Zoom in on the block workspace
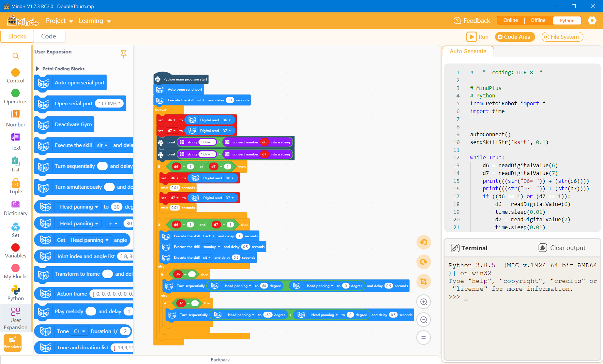 424,302
